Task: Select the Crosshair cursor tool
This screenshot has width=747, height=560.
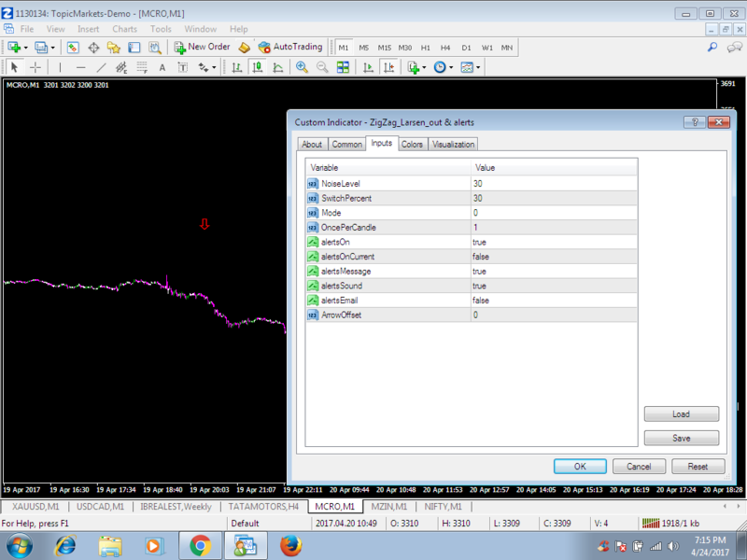Action: click(x=35, y=67)
